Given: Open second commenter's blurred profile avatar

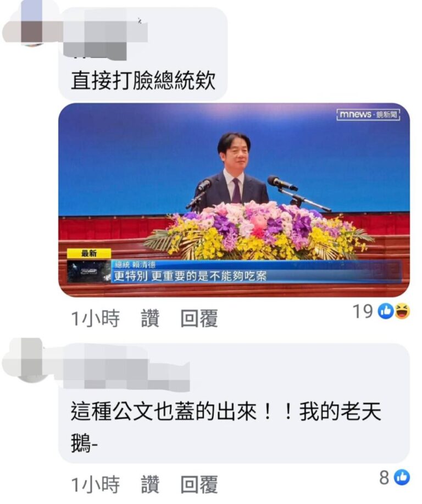Looking at the screenshot, I should [31, 360].
